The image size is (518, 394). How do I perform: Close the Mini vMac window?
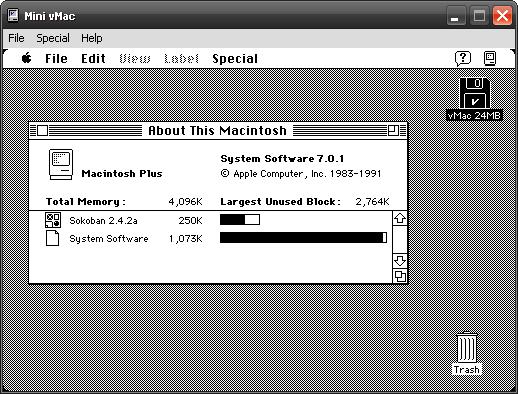[503, 16]
